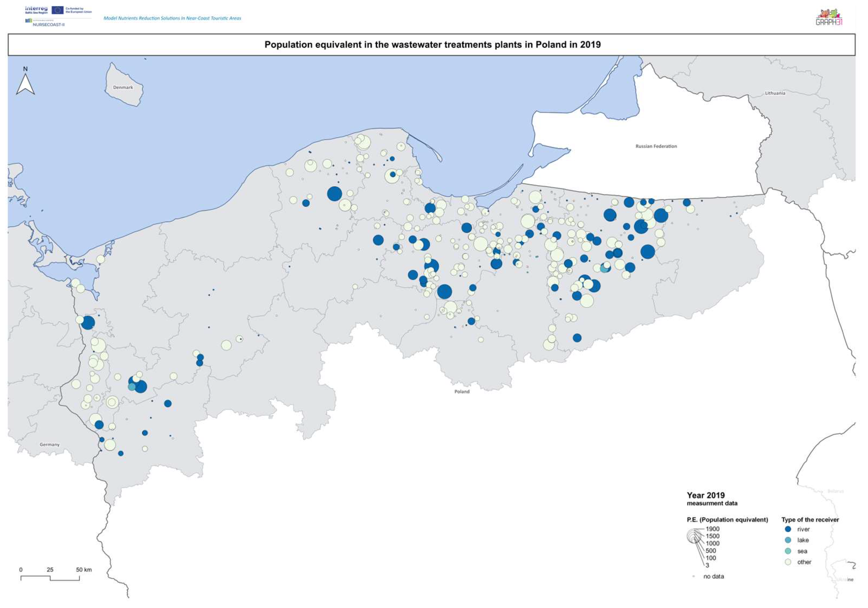The height and width of the screenshot is (608, 868).
Task: Click the Germany country label
Action: [x=50, y=444]
